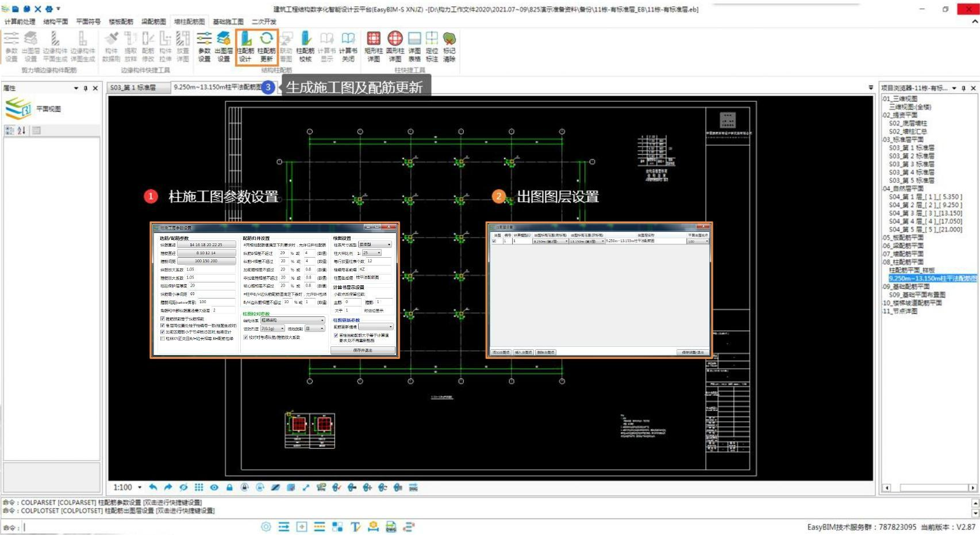Click the 柱配筋设计 icon in the ribbon
This screenshot has width=980, height=535.
coord(245,39)
